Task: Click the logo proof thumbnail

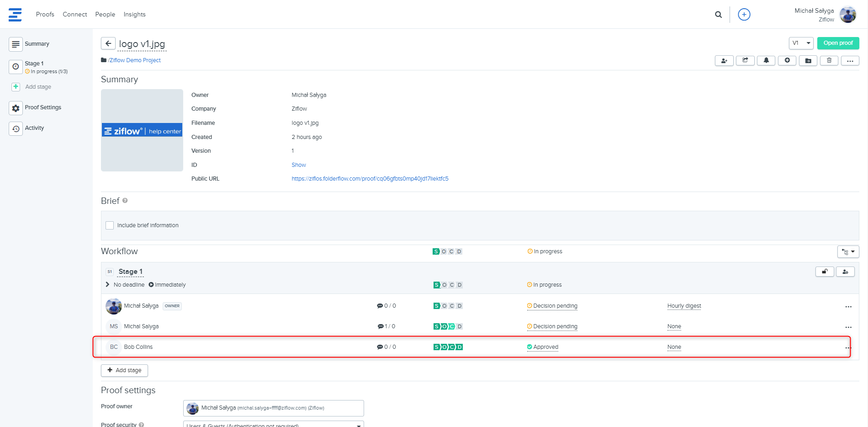Action: click(x=142, y=130)
